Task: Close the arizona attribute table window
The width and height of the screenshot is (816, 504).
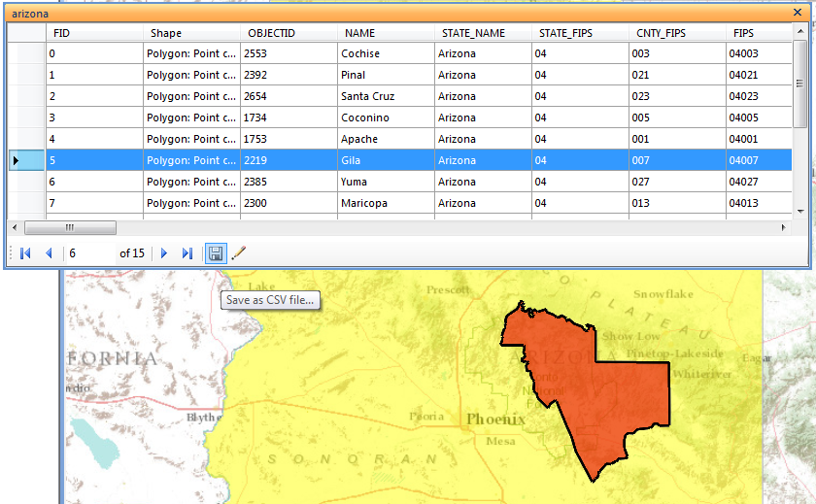Action: click(798, 14)
